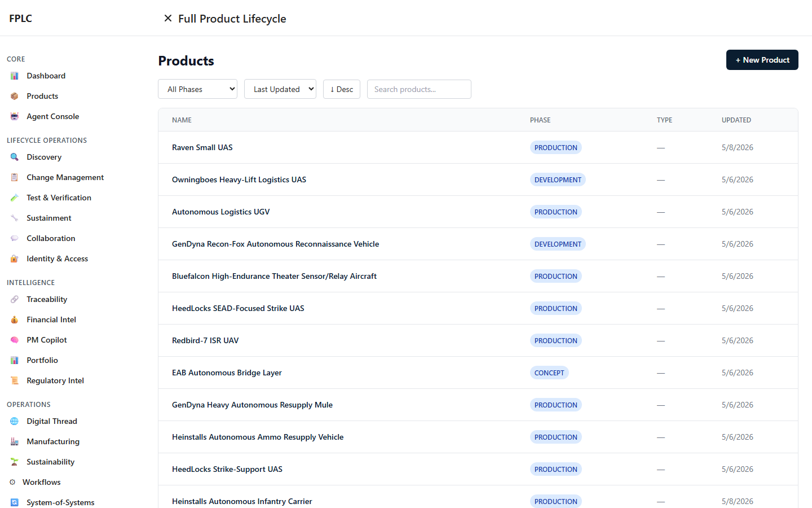Image resolution: width=812 pixels, height=508 pixels.
Task: Open the All Phases filter dropdown
Action: [197, 89]
